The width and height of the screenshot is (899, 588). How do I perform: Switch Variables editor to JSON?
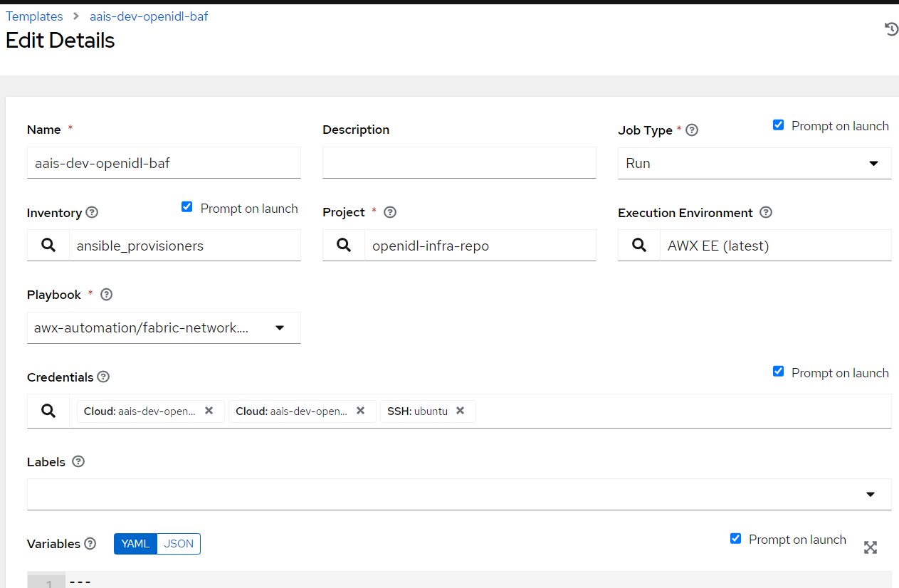179,544
